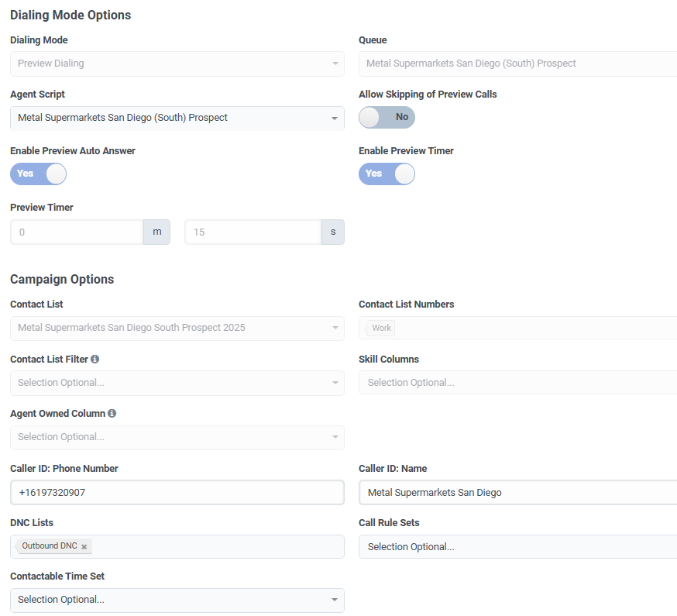Click the Preview Timer minutes field
677x616 pixels.
[77, 232]
